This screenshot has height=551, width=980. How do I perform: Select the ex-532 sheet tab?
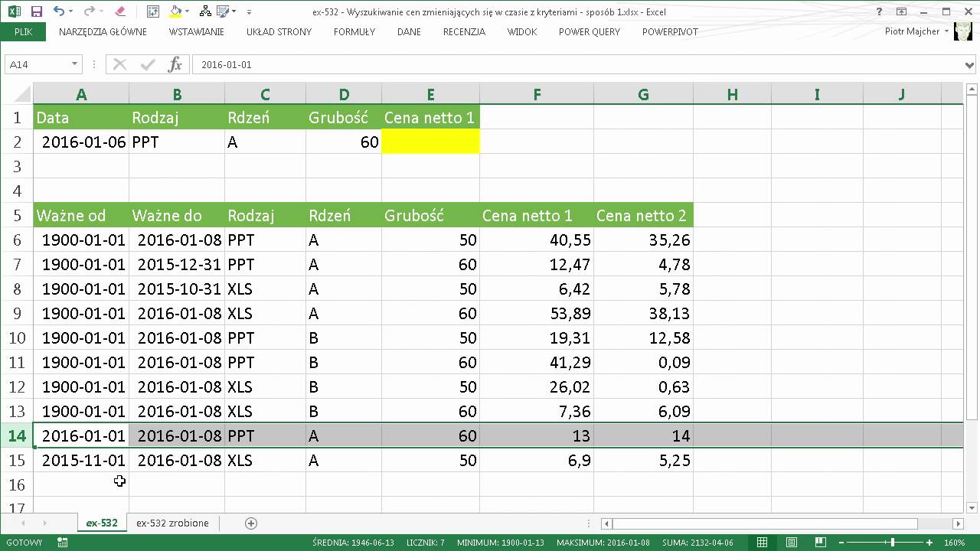tap(102, 523)
